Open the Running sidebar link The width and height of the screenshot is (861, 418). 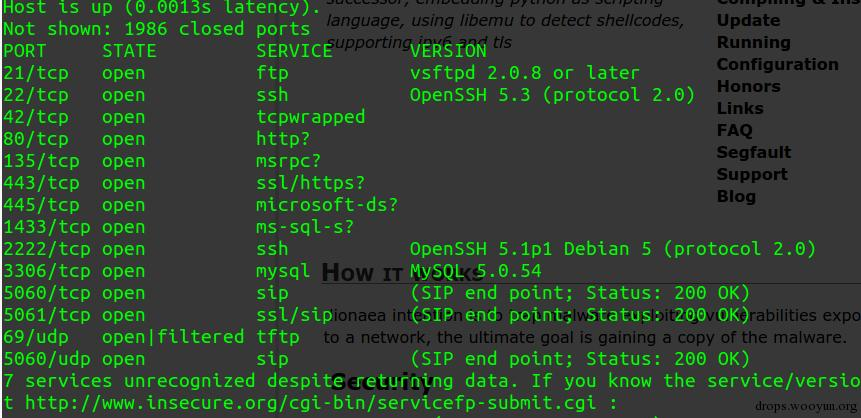(x=753, y=43)
